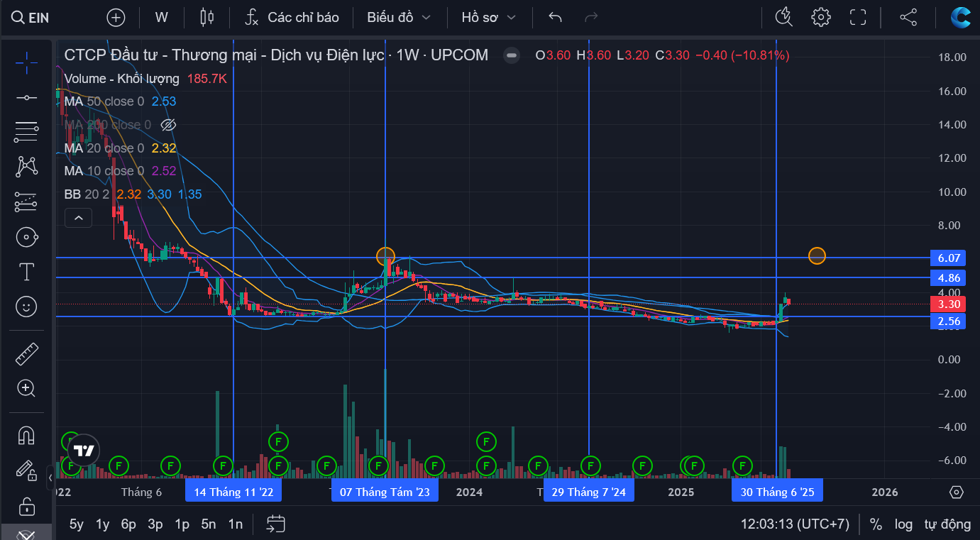Toggle stay in drawing mode
This screenshot has height=540, width=980.
[26, 470]
